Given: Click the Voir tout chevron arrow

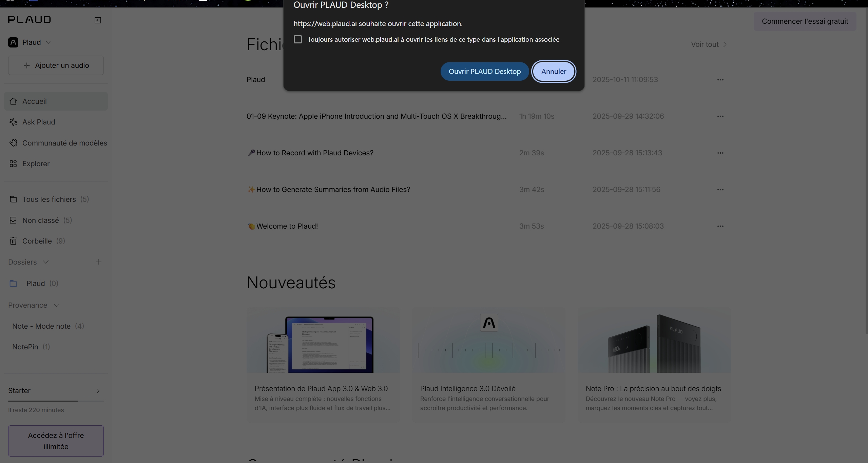Looking at the screenshot, I should click(x=725, y=44).
